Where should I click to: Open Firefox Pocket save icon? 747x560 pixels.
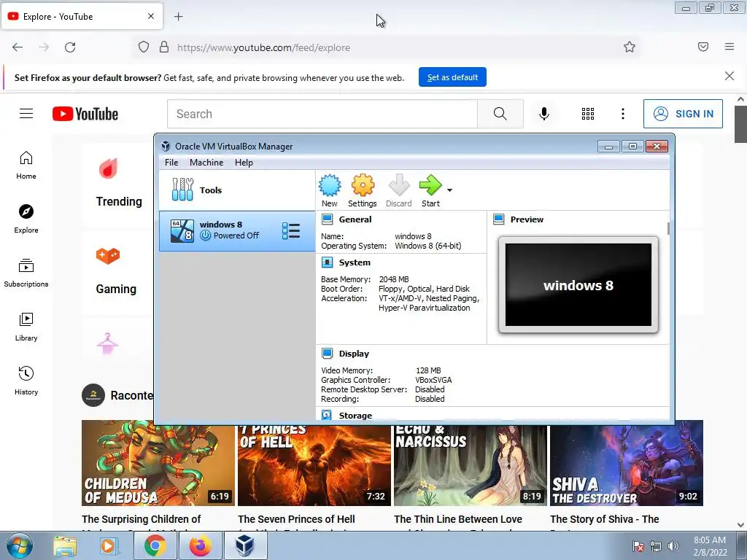[x=703, y=47]
